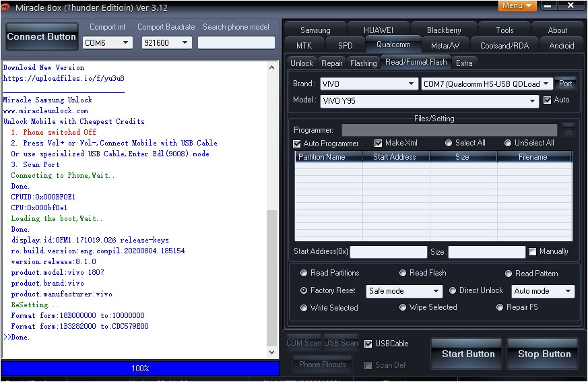
Task: Toggle the USBCable checkbox
Action: coord(368,344)
